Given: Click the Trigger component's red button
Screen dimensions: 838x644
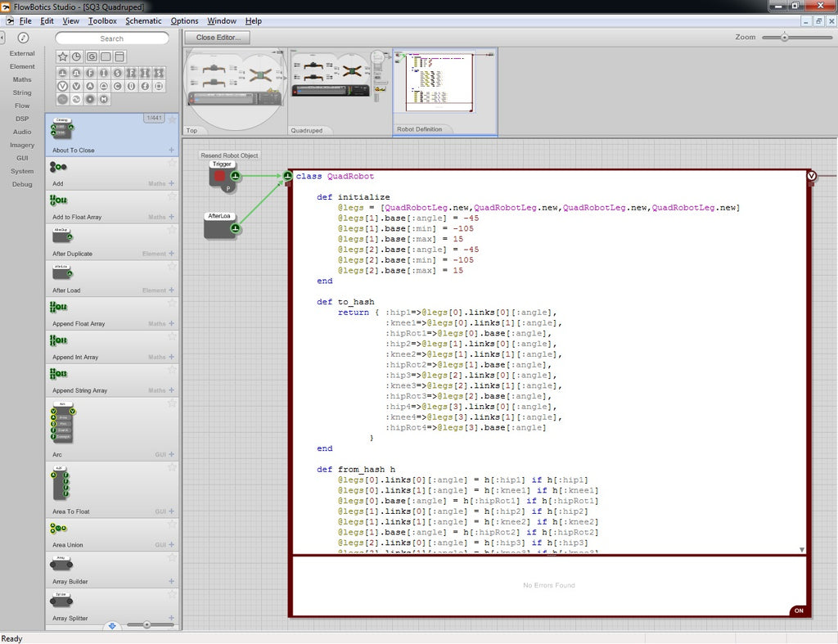Looking at the screenshot, I should (221, 176).
